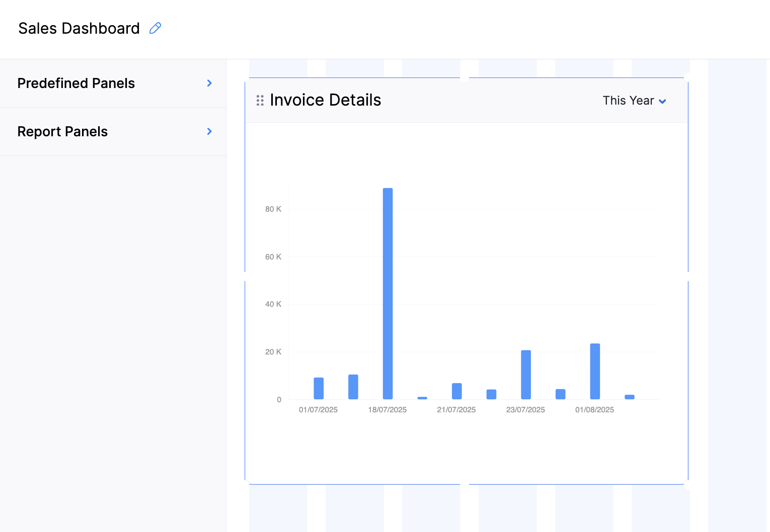Expand Predefined Panels using its chevron arrow
770x532 pixels.
tap(209, 83)
